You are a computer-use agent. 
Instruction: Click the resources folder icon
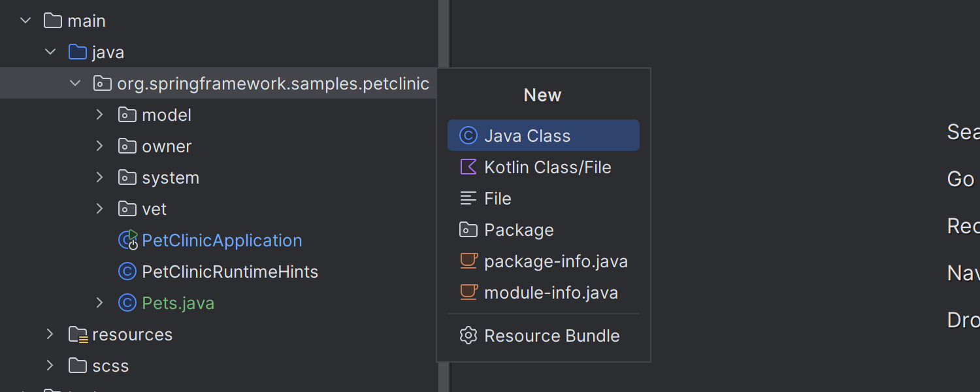point(78,335)
